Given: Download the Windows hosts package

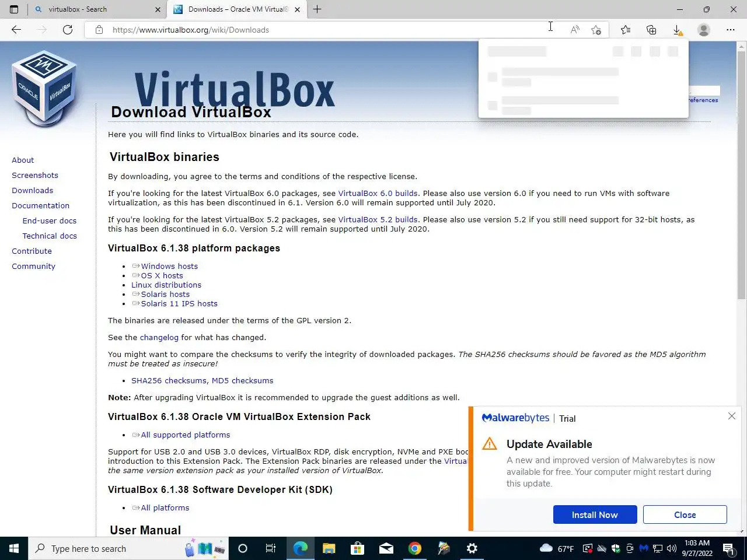Looking at the screenshot, I should 169,266.
